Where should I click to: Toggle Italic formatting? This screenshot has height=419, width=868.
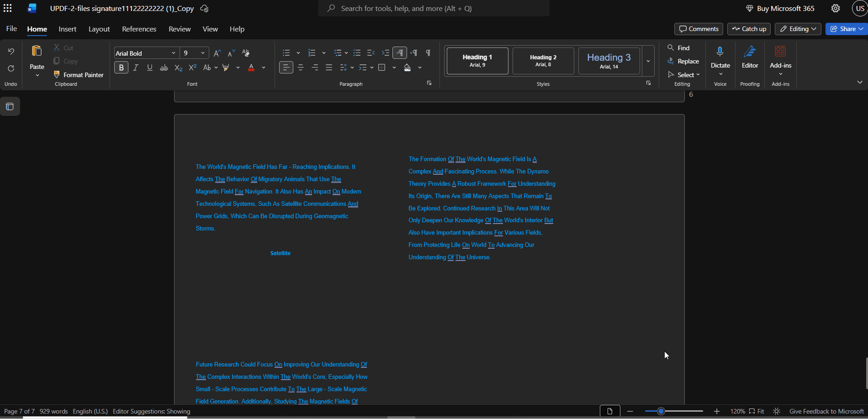pos(136,68)
